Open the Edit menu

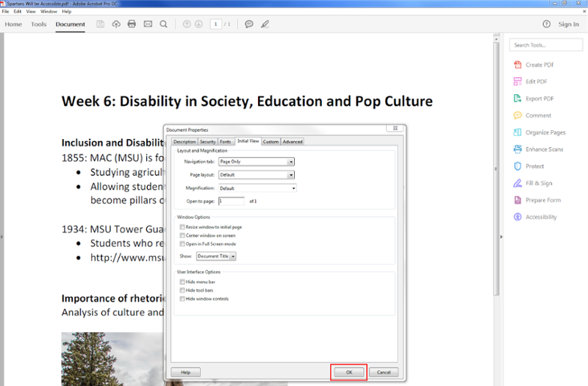pos(18,12)
